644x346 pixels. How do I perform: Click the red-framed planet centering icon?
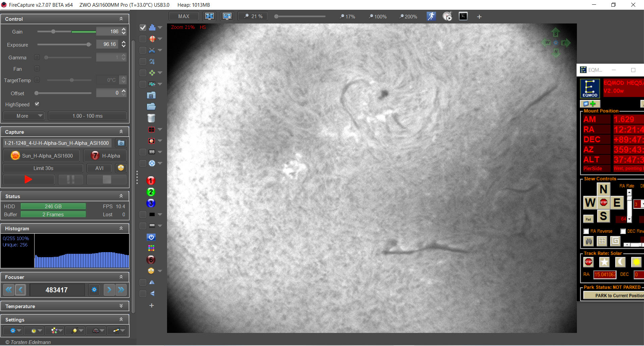[152, 141]
